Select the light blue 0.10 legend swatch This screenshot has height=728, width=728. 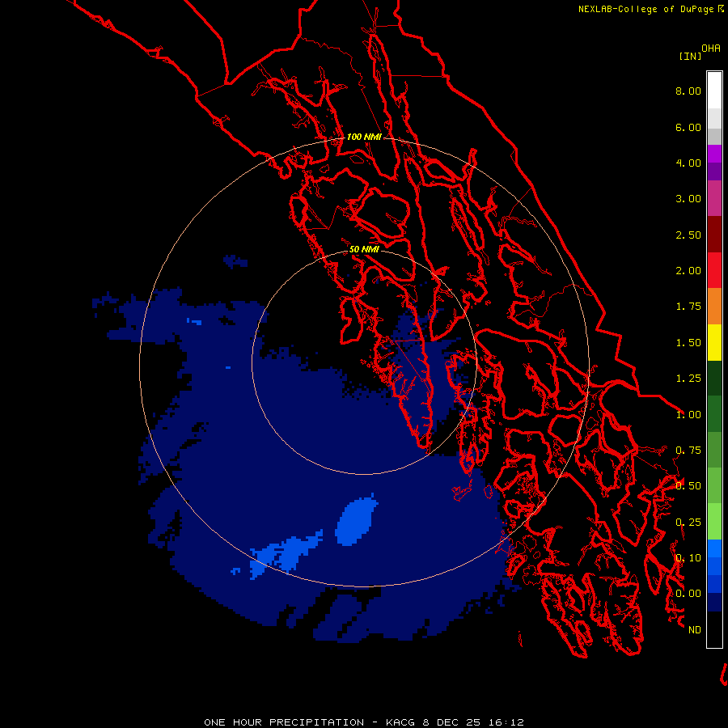(x=714, y=548)
